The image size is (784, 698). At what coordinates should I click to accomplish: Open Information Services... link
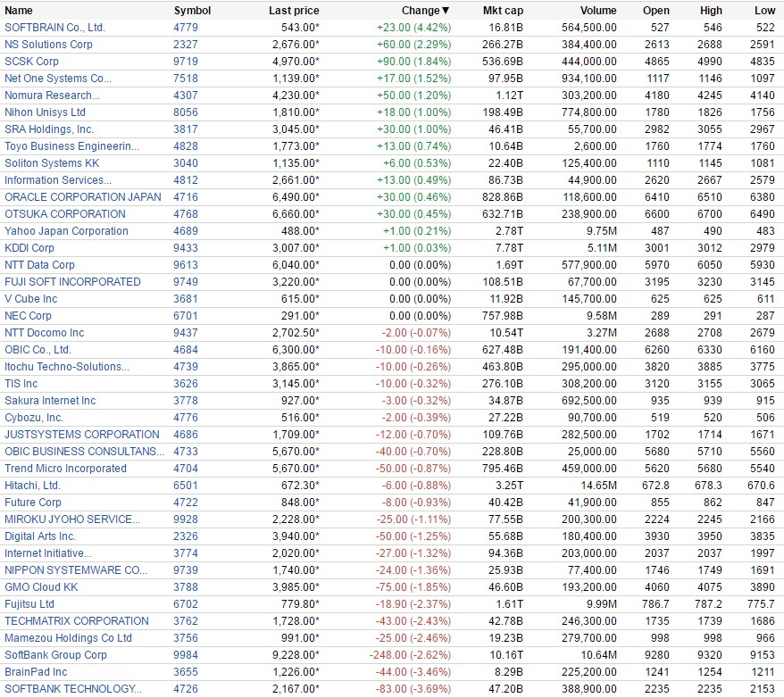tap(58, 180)
